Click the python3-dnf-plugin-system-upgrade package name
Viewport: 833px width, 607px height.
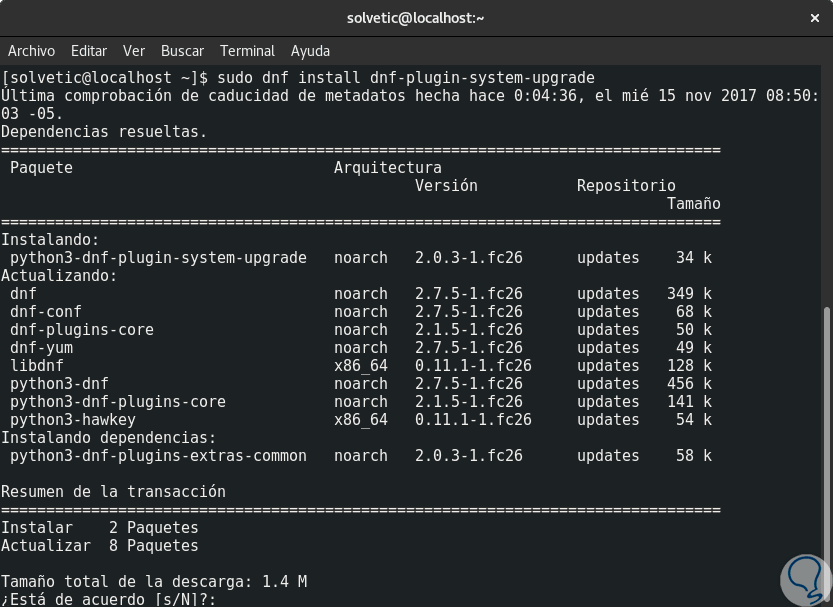click(158, 258)
